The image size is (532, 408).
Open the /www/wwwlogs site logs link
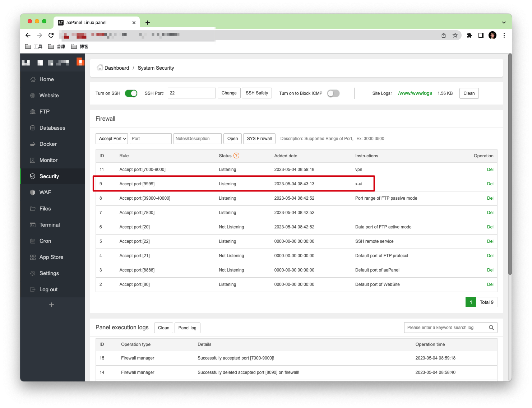click(415, 93)
